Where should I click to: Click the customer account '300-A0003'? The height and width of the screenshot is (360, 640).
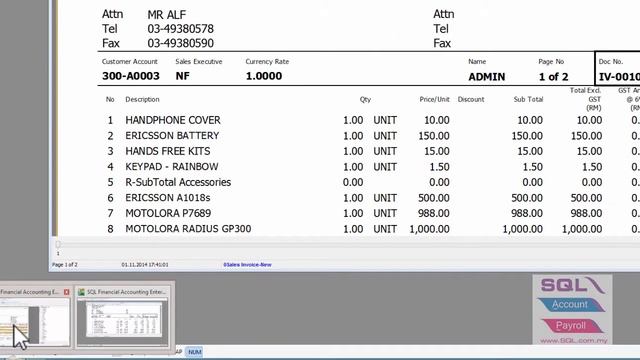pos(131,76)
